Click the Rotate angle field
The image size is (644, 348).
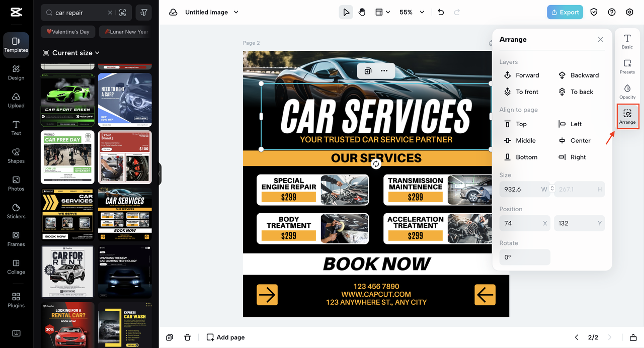(525, 257)
